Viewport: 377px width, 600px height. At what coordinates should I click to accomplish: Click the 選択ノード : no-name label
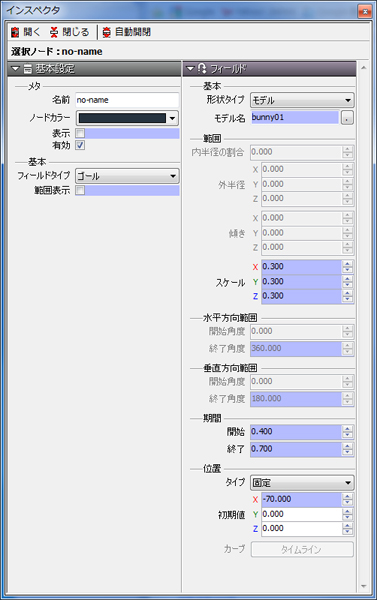coord(57,51)
